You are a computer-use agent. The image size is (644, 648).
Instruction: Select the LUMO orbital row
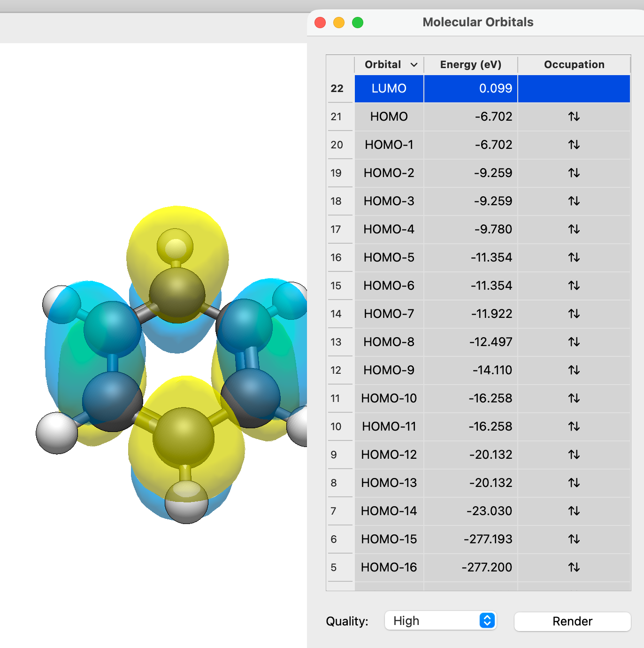click(x=389, y=88)
